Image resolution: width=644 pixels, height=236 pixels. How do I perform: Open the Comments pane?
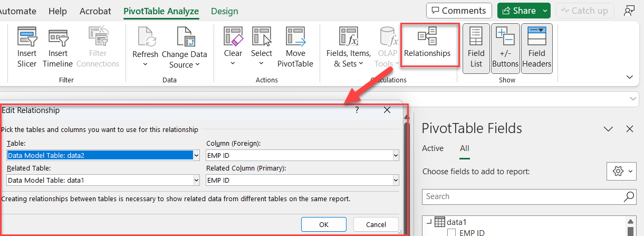pyautogui.click(x=459, y=11)
